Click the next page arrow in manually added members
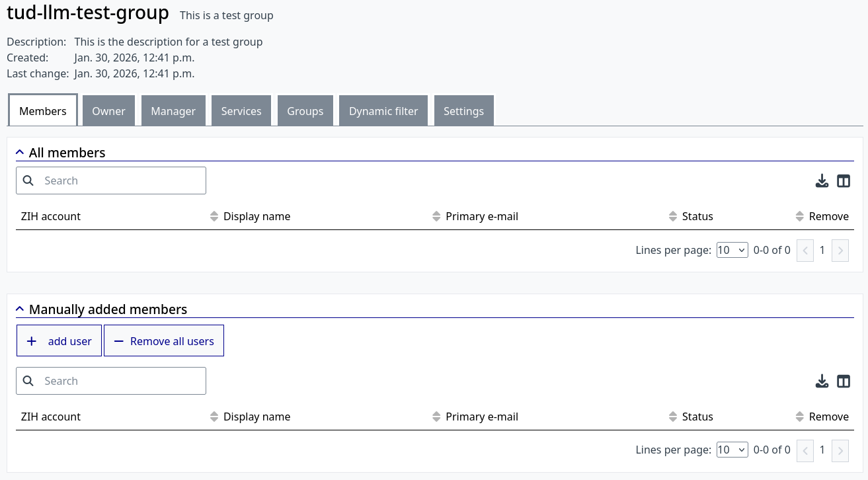 pos(840,450)
